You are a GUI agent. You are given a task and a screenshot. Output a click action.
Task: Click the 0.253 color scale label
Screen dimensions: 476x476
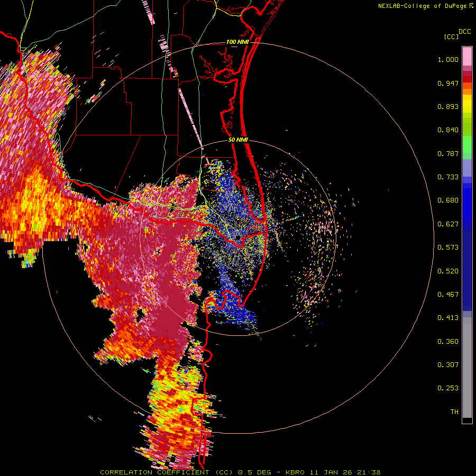click(448, 388)
